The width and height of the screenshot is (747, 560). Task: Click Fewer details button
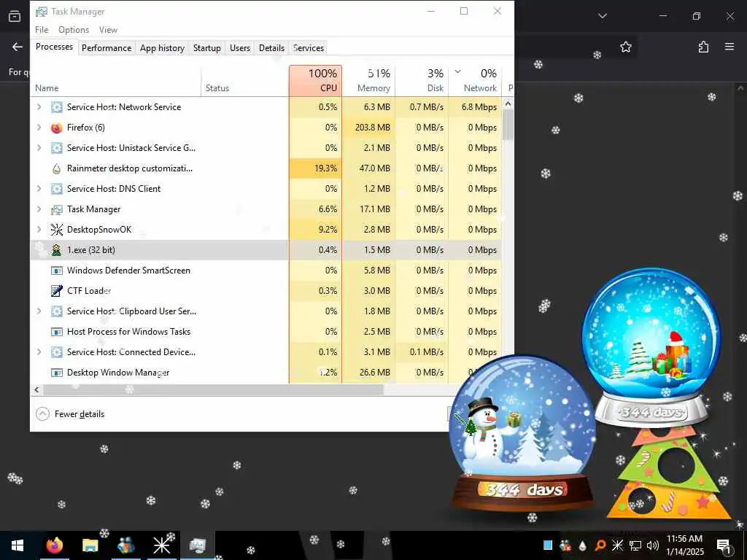[x=70, y=414]
